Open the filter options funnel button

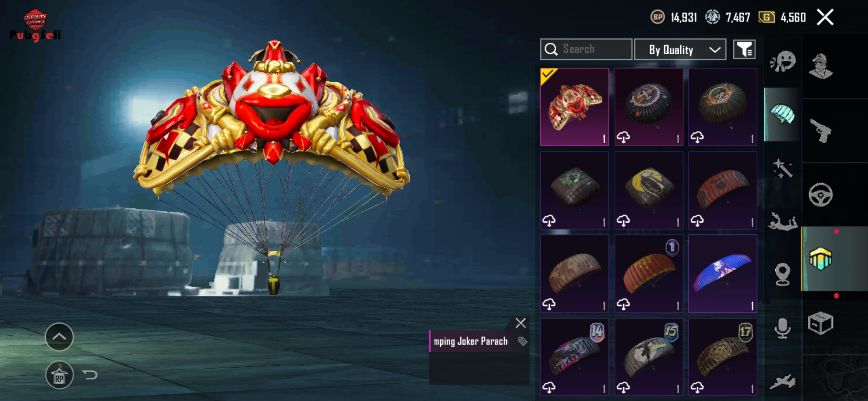pos(744,49)
